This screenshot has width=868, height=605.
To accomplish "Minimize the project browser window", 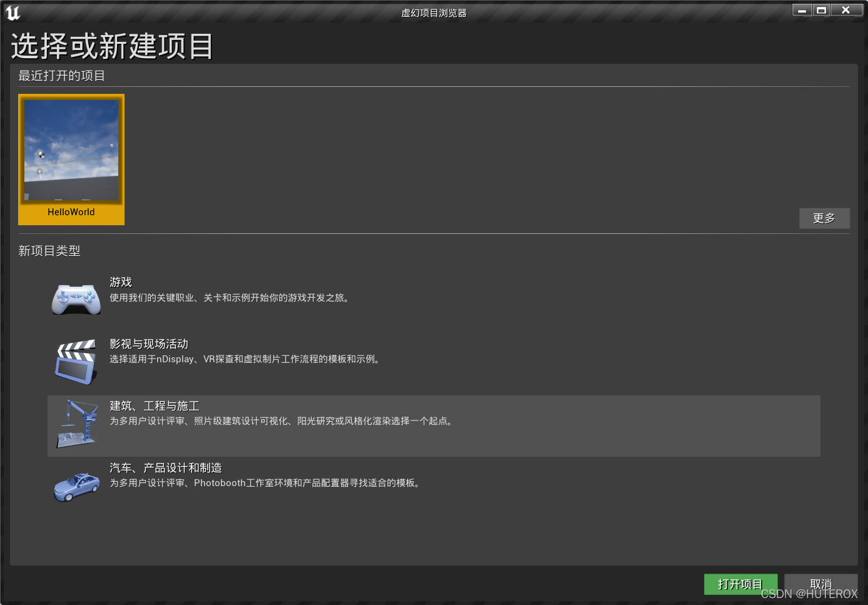I will (x=802, y=10).
